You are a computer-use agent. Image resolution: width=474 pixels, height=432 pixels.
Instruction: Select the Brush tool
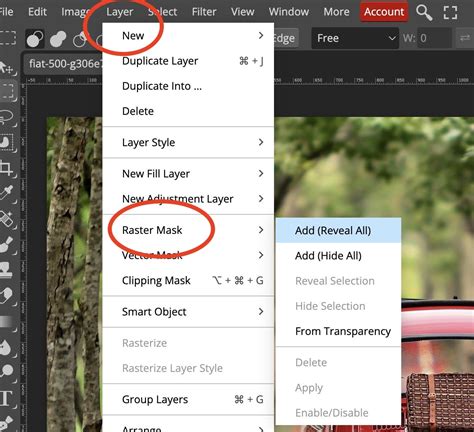pyautogui.click(x=7, y=244)
